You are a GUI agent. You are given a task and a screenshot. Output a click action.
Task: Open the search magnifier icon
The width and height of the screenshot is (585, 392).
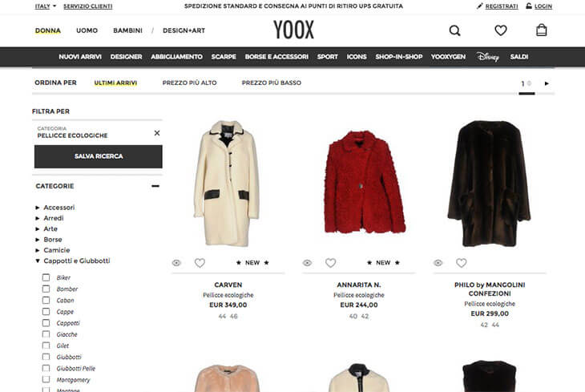click(x=454, y=30)
